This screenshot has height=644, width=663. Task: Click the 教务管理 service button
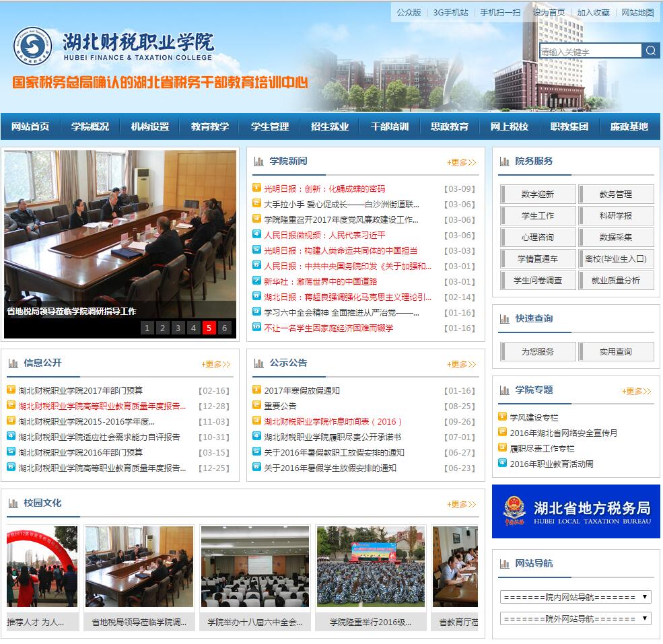[x=616, y=194]
